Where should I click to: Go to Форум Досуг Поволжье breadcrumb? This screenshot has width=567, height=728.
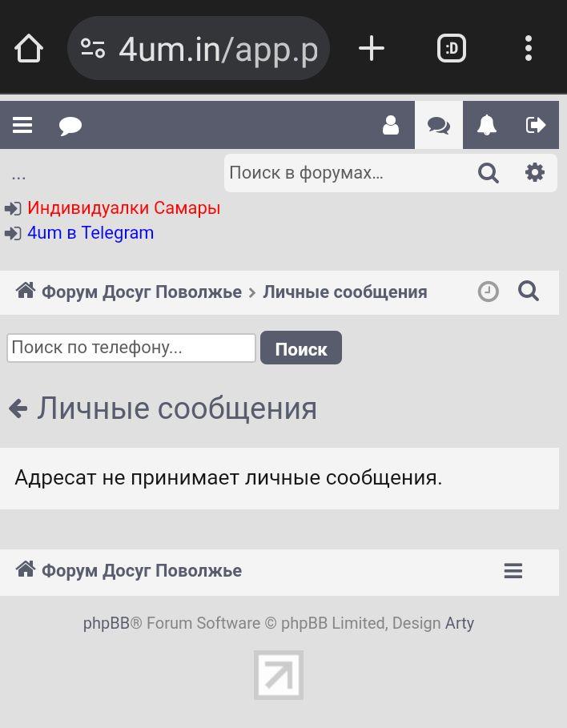click(x=141, y=292)
